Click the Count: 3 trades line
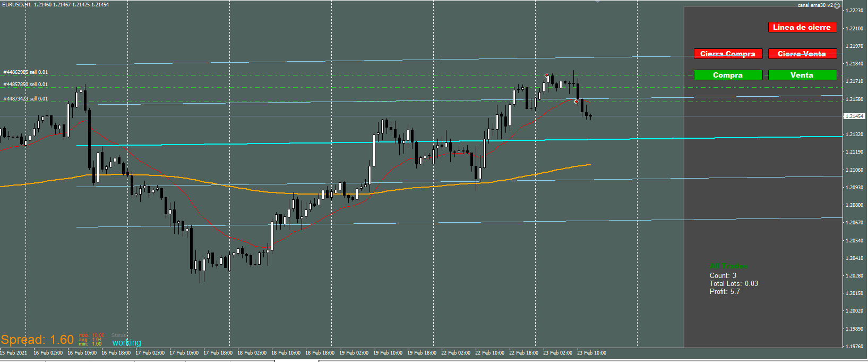 click(723, 275)
